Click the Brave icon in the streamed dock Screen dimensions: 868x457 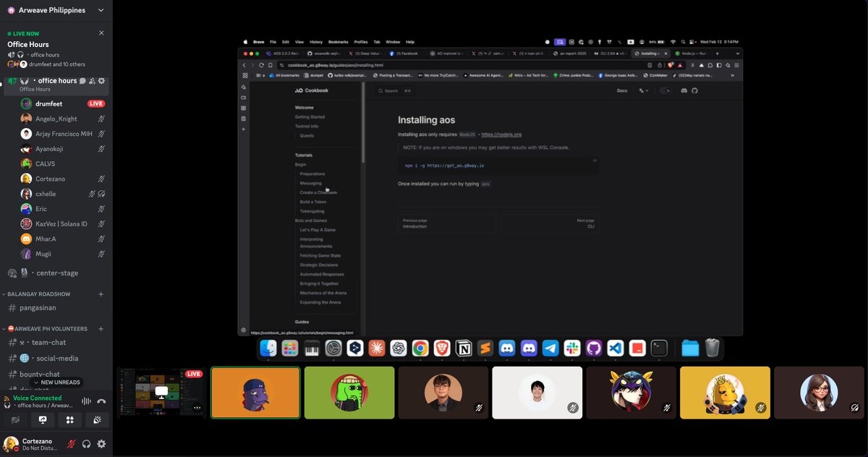point(441,349)
